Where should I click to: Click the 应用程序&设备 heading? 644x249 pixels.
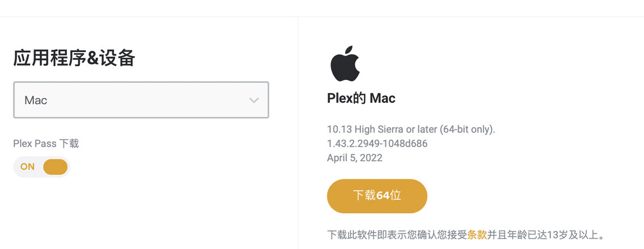pos(74,58)
